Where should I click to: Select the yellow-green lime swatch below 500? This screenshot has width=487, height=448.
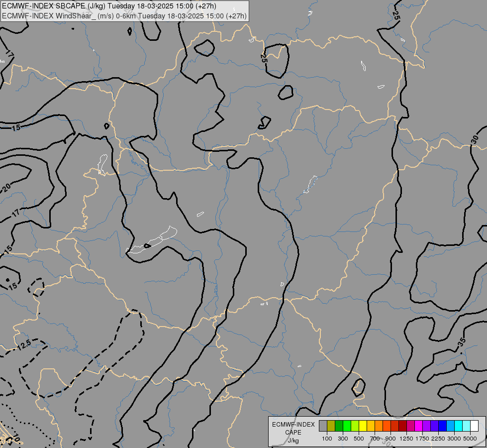(355, 426)
